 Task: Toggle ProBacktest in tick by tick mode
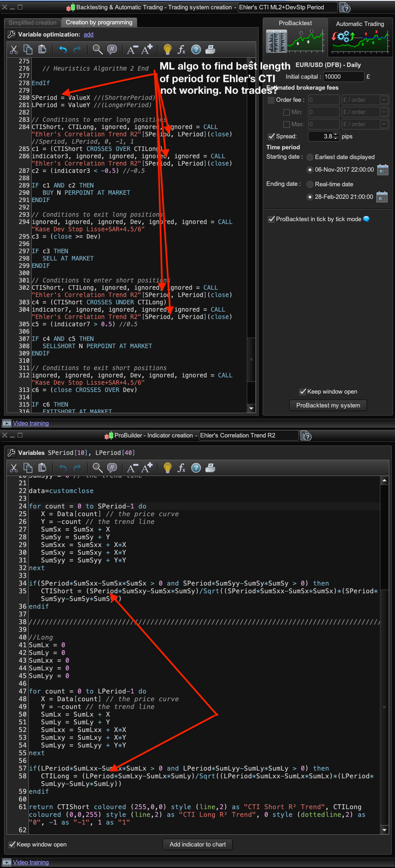(271, 219)
